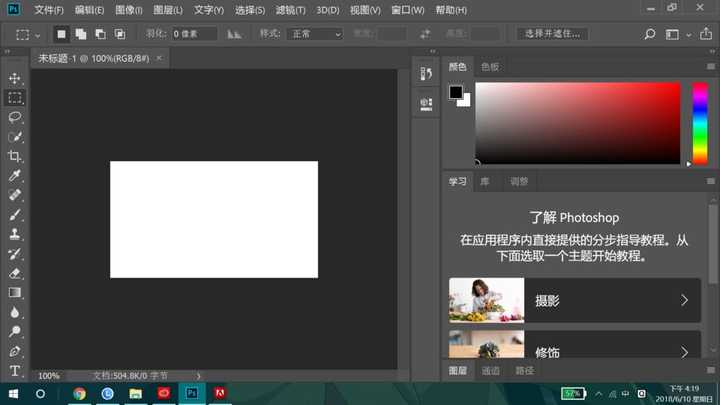Select the Pen tool
Screen dimensions: 720x405
click(14, 351)
